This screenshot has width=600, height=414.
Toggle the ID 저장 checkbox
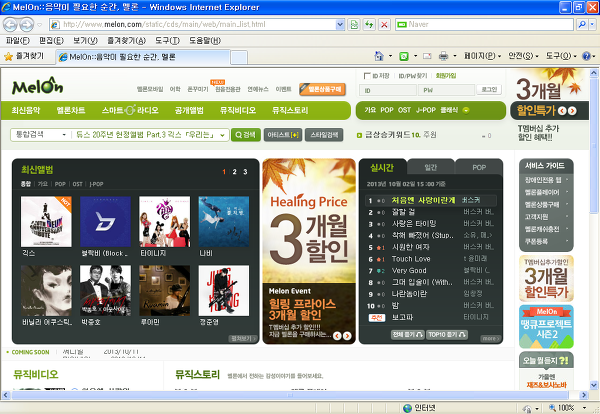[367, 76]
